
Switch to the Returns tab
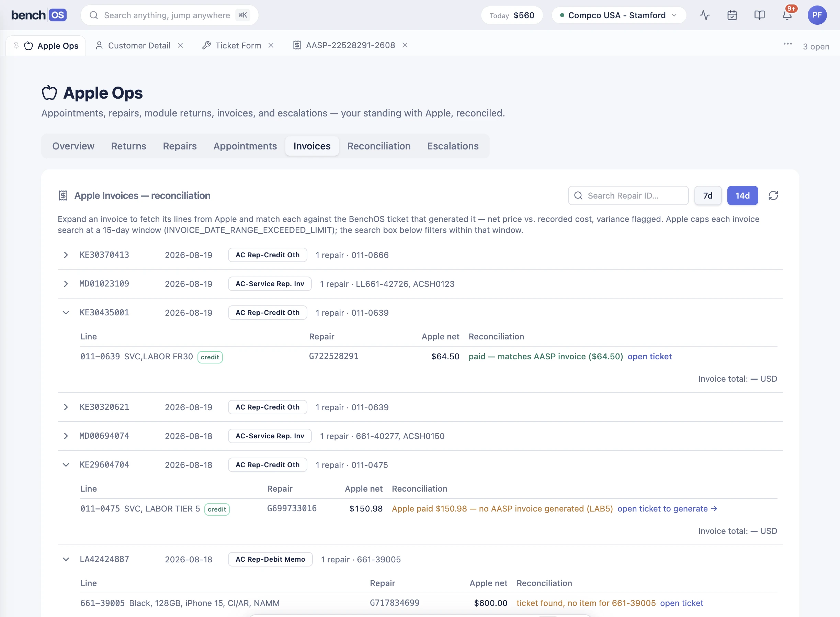(x=128, y=146)
